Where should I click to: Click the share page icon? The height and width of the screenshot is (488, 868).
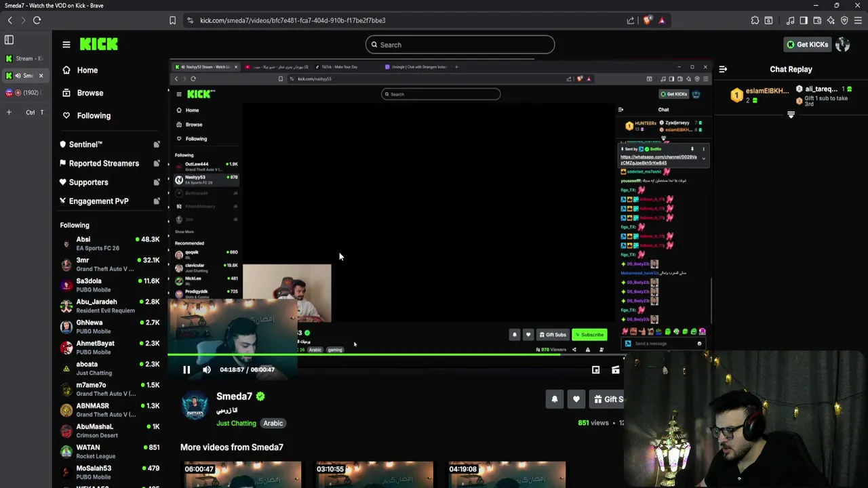tap(631, 20)
